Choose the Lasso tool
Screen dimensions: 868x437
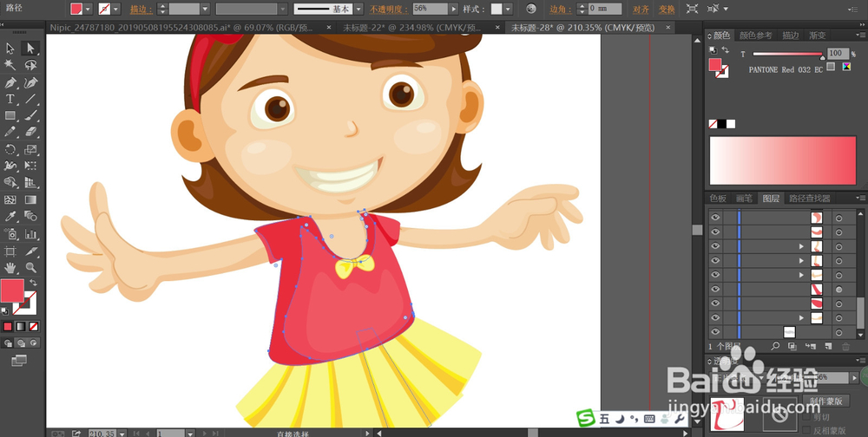(30, 65)
